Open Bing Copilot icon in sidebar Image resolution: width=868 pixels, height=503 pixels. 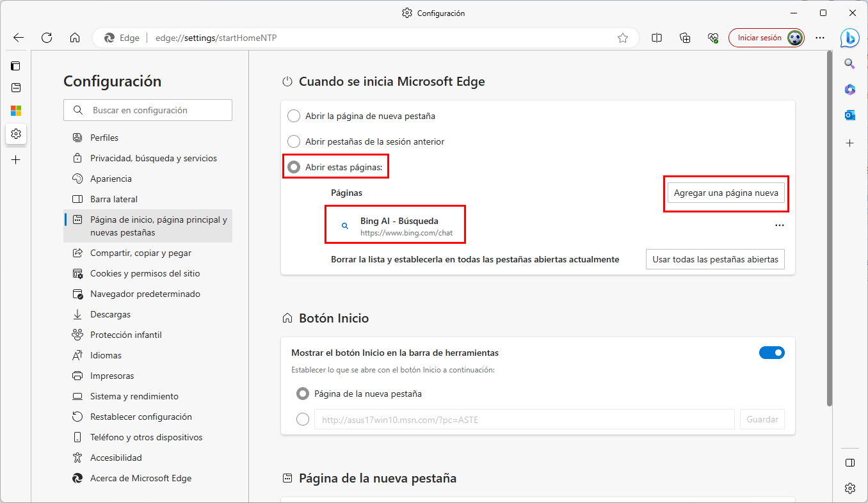click(x=849, y=38)
